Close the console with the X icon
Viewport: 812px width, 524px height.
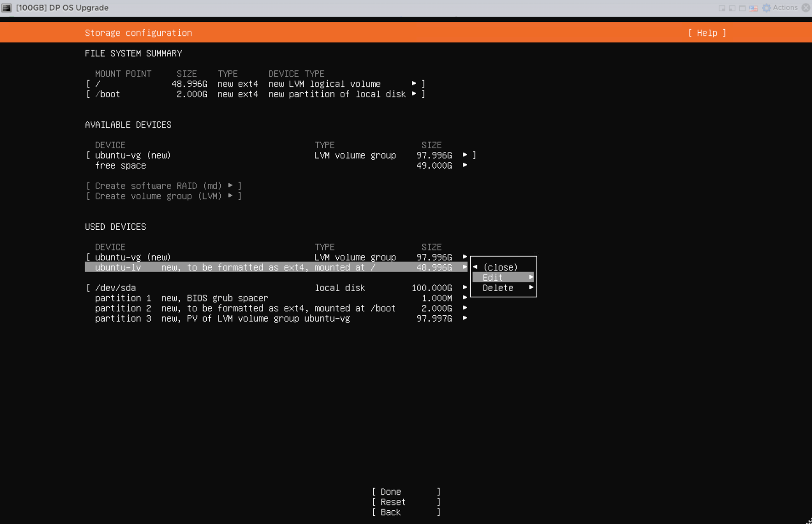[806, 8]
